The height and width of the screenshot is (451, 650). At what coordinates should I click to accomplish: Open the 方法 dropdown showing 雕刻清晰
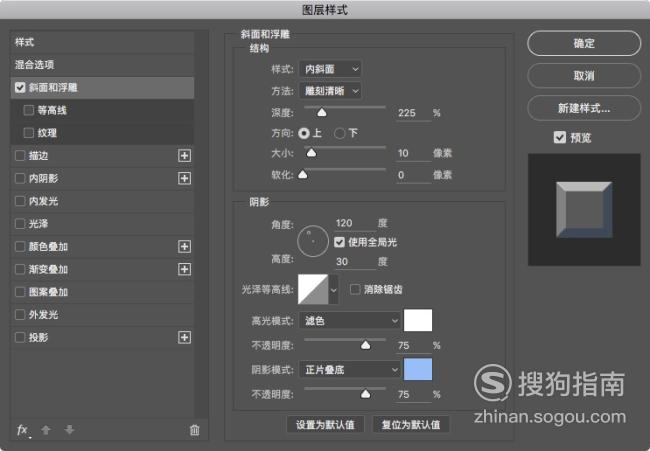coord(330,91)
